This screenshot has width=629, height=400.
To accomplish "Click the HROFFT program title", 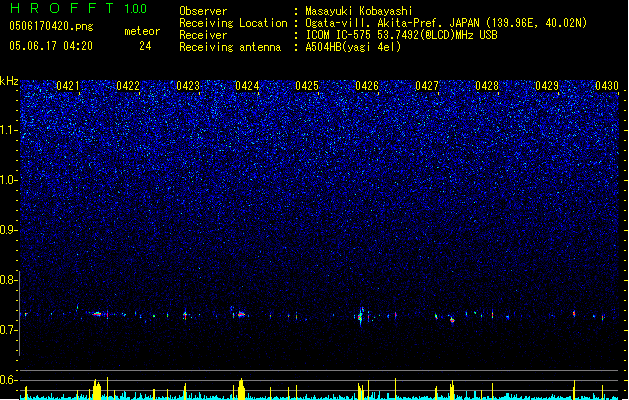I will (62, 8).
